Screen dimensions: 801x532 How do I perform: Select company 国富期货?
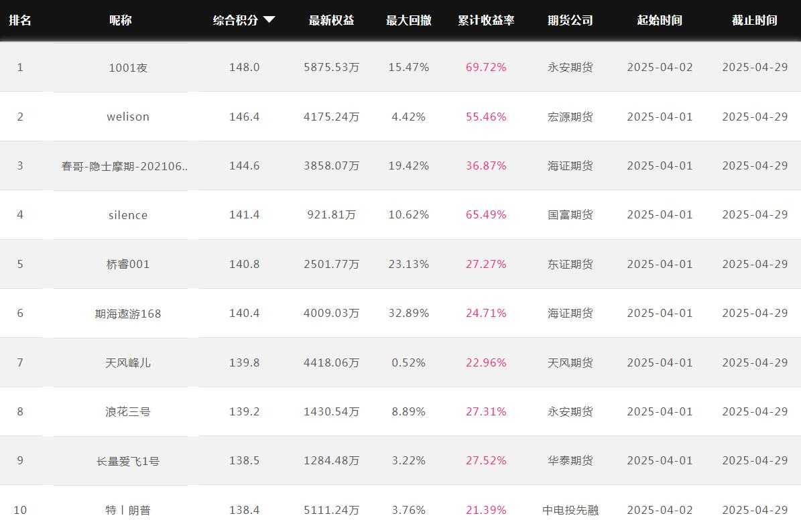pyautogui.click(x=570, y=215)
